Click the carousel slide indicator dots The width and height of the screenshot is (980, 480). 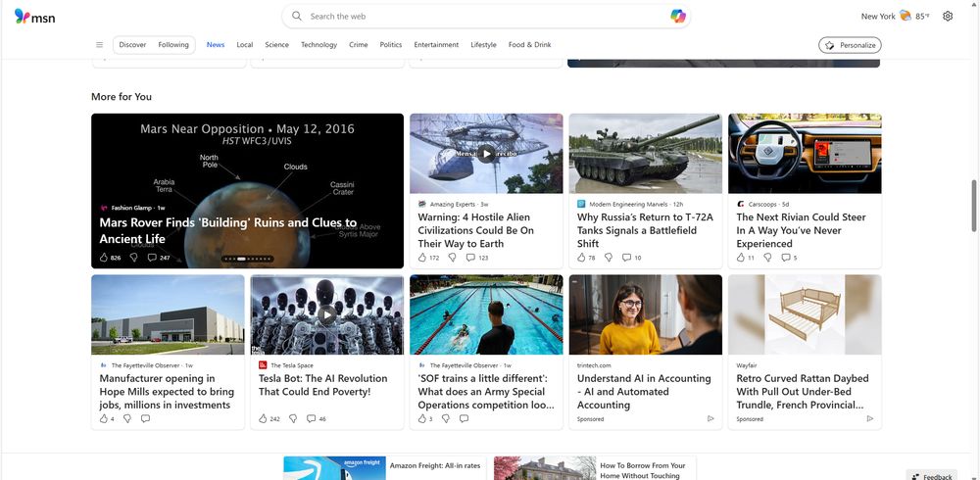pos(248,259)
